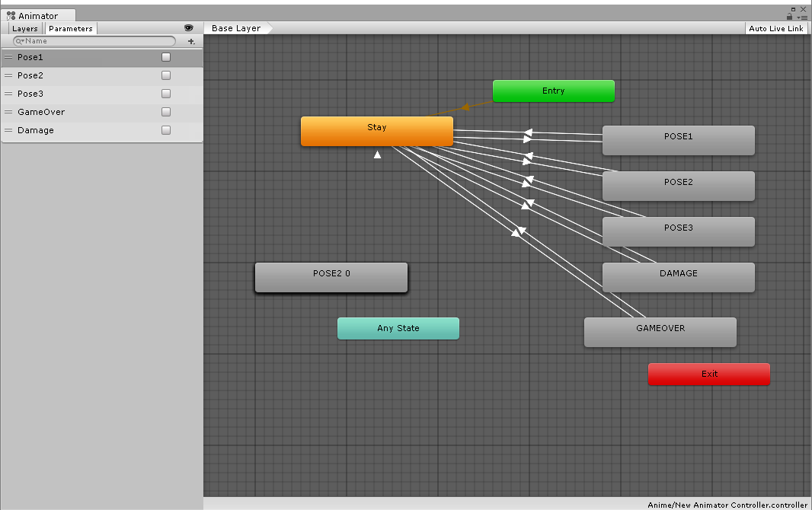Click the drag handle beside Pose1
The width and height of the screenshot is (812, 510).
(8, 57)
